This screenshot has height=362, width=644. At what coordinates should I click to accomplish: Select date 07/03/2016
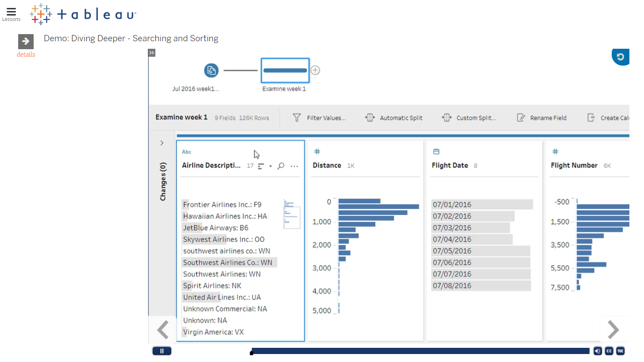click(x=470, y=228)
